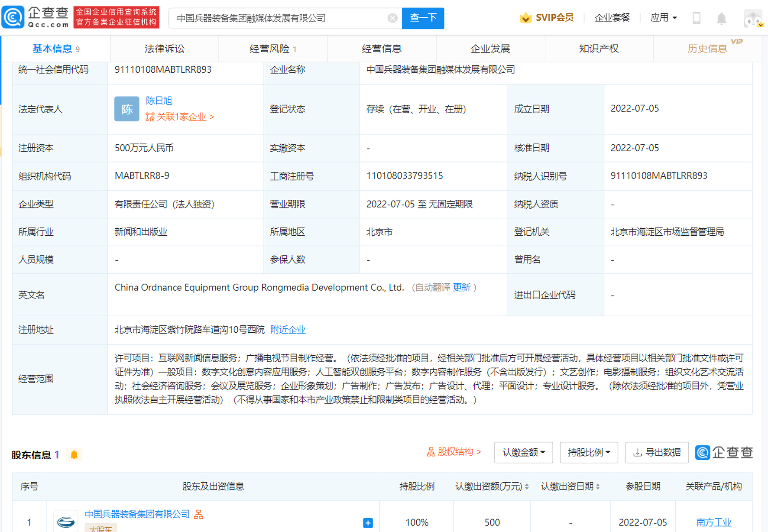Click the 100% shareholding cell
The height and width of the screenshot is (532, 768).
pos(417,522)
